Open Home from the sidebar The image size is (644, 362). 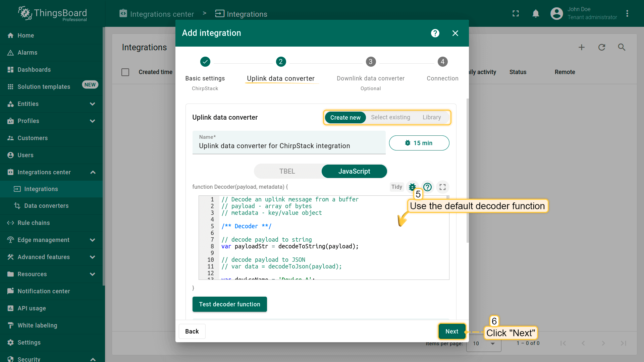51,36
